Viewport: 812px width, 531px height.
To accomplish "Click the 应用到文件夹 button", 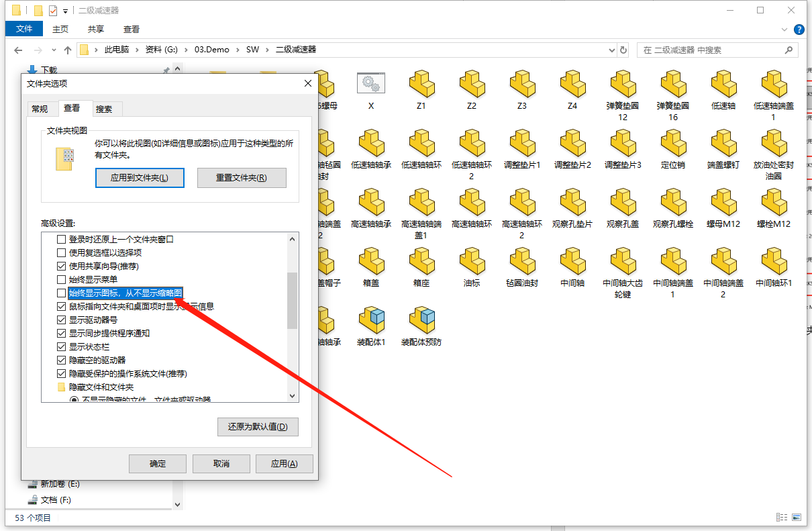I will point(140,177).
